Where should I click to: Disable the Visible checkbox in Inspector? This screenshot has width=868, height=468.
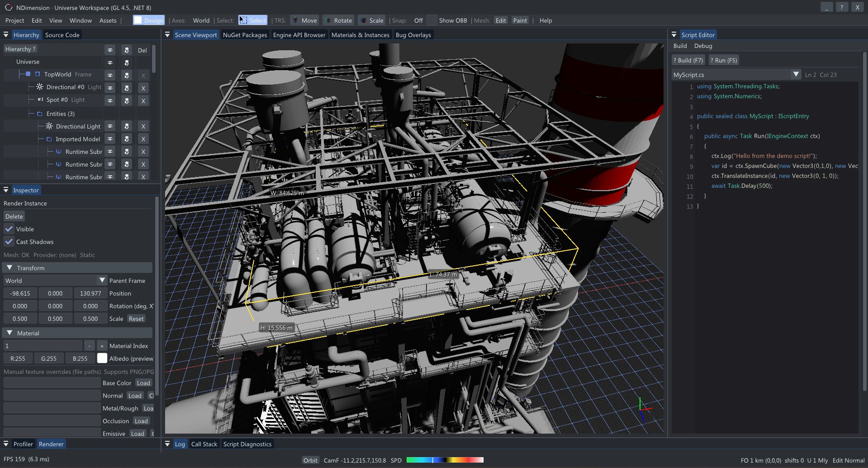9,229
